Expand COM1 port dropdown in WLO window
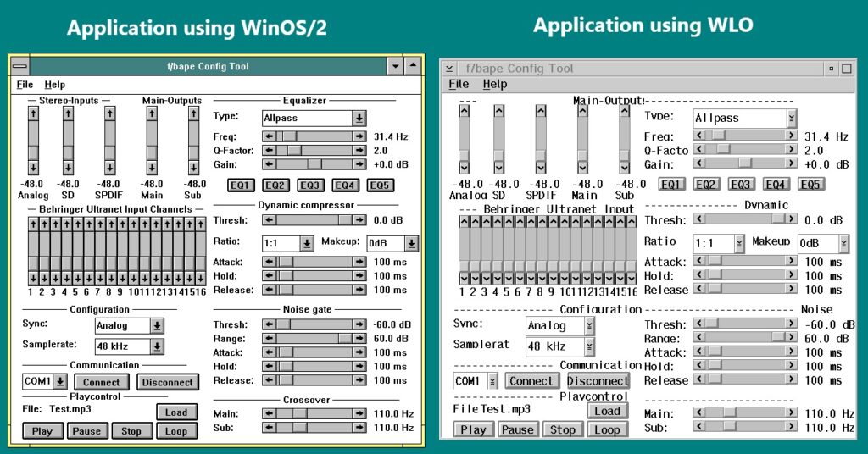This screenshot has height=454, width=868. click(x=494, y=381)
